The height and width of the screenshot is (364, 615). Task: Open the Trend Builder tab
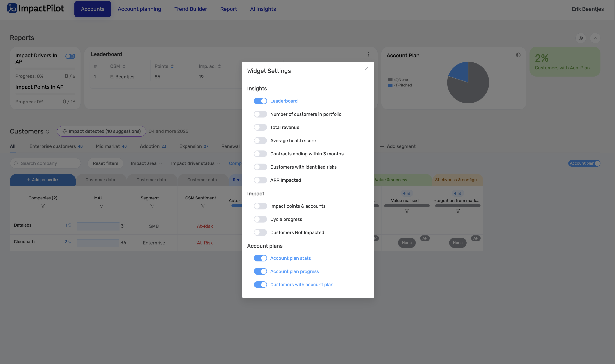190,9
